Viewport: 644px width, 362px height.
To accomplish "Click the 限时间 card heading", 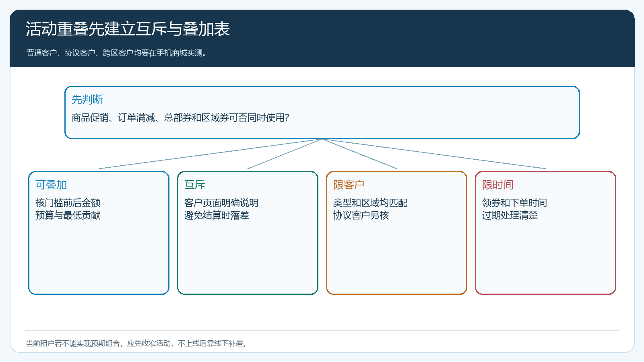I will (498, 185).
